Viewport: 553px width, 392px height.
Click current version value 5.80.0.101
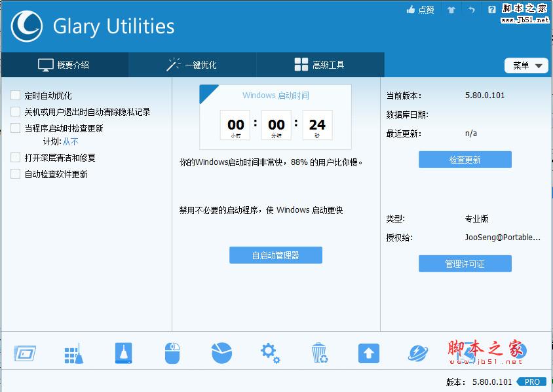click(485, 96)
